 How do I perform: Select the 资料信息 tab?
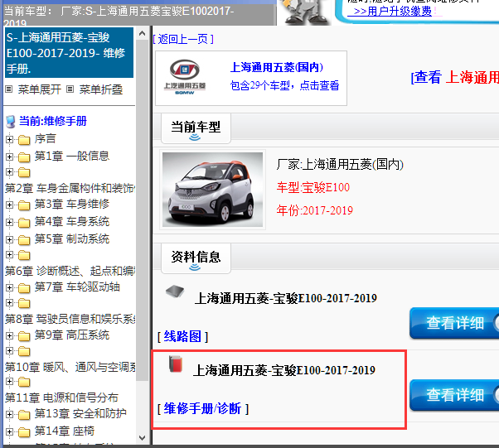coord(196,258)
